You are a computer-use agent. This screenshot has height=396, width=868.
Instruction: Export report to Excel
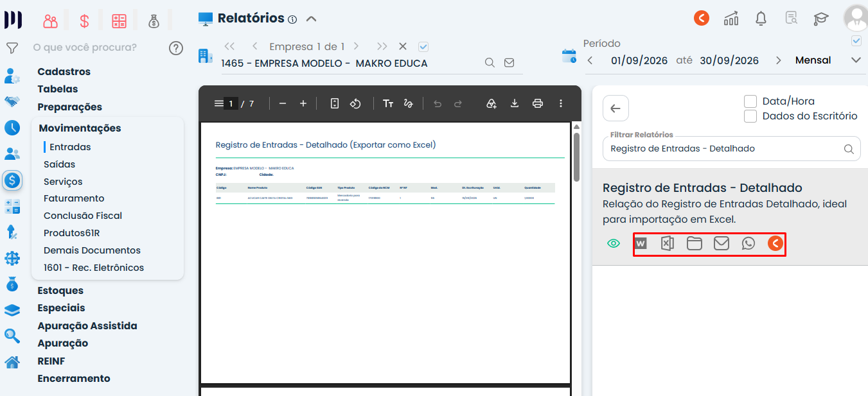668,244
